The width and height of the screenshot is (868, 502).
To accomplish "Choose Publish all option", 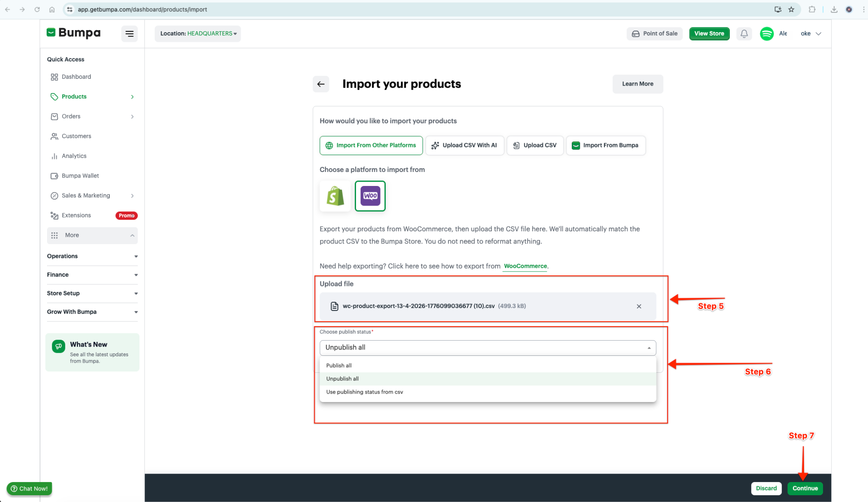I will [x=339, y=365].
